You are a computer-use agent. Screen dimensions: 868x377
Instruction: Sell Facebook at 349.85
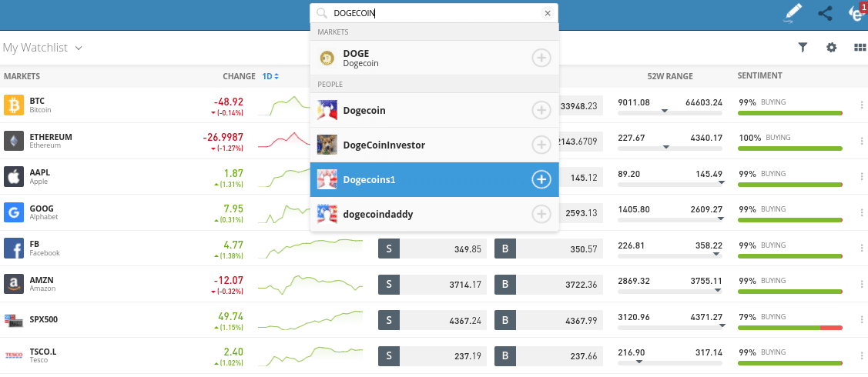432,249
